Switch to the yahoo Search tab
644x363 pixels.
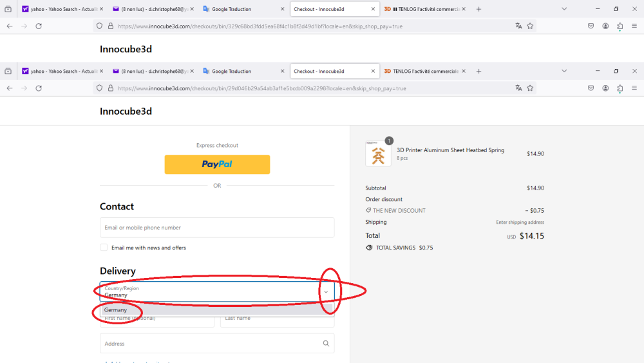[61, 72]
